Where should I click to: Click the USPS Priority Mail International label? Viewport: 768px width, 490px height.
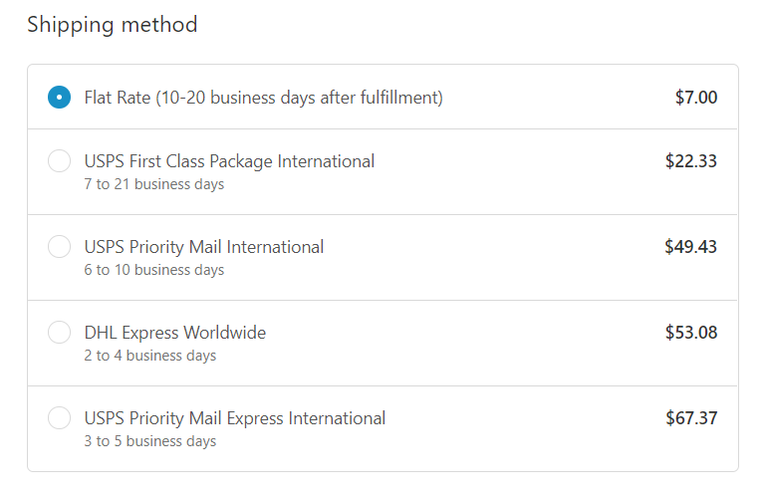[x=204, y=247]
